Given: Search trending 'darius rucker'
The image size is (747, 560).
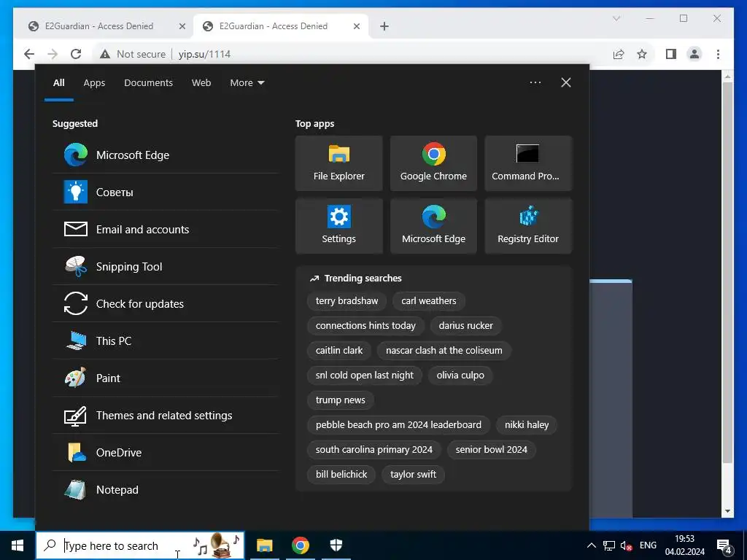Looking at the screenshot, I should click(465, 325).
